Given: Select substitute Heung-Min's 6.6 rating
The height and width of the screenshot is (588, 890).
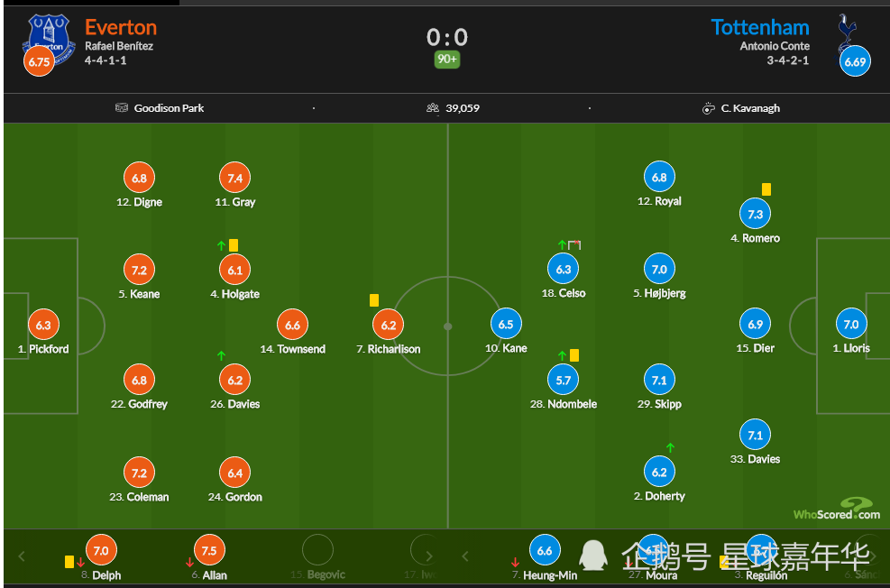Looking at the screenshot, I should (545, 550).
